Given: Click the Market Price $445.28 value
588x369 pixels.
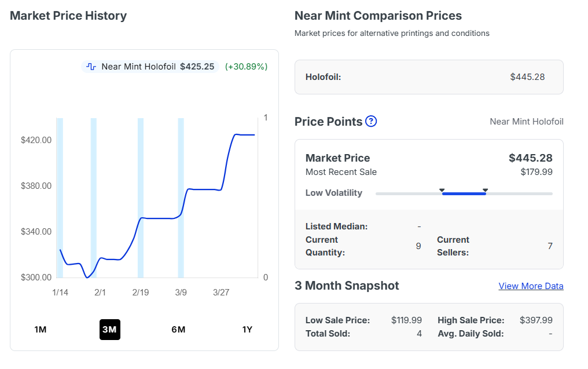Looking at the screenshot, I should pos(530,158).
